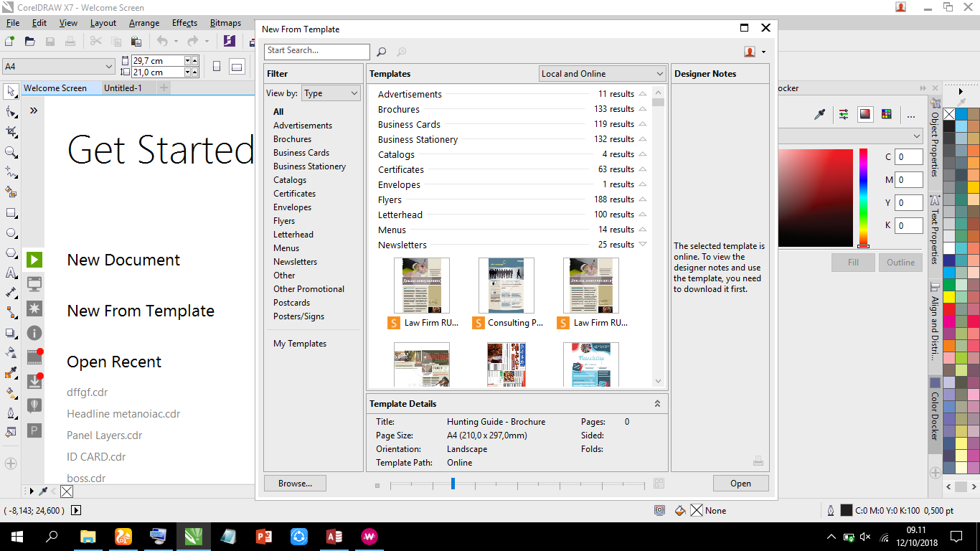Open the File menu
The width and height of the screenshot is (980, 551).
[13, 23]
